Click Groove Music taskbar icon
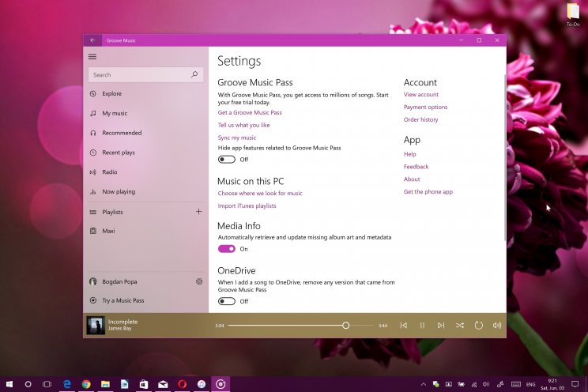Viewport: 588px width, 392px height. point(220,384)
